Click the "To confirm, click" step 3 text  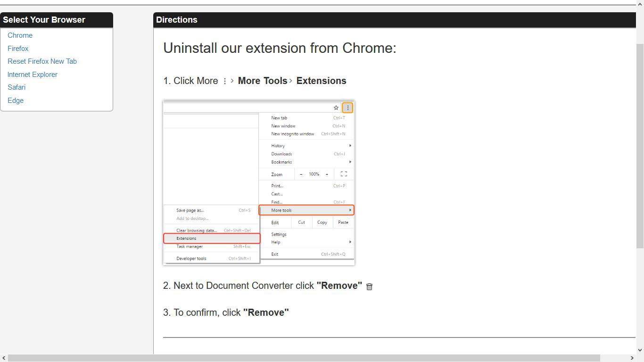click(207, 312)
